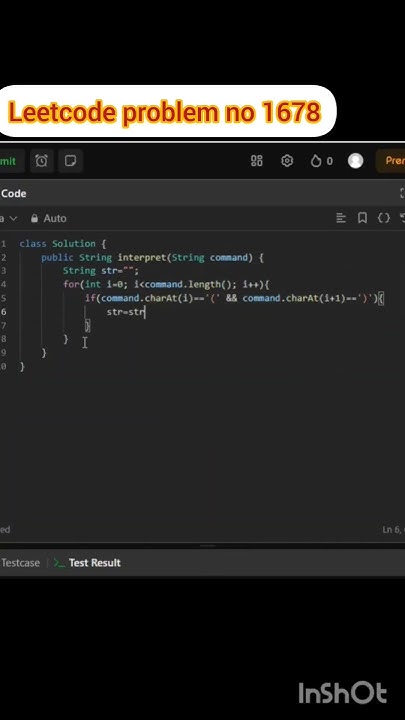
Task: Click line 1 'class Solution {'
Action: tap(62, 243)
